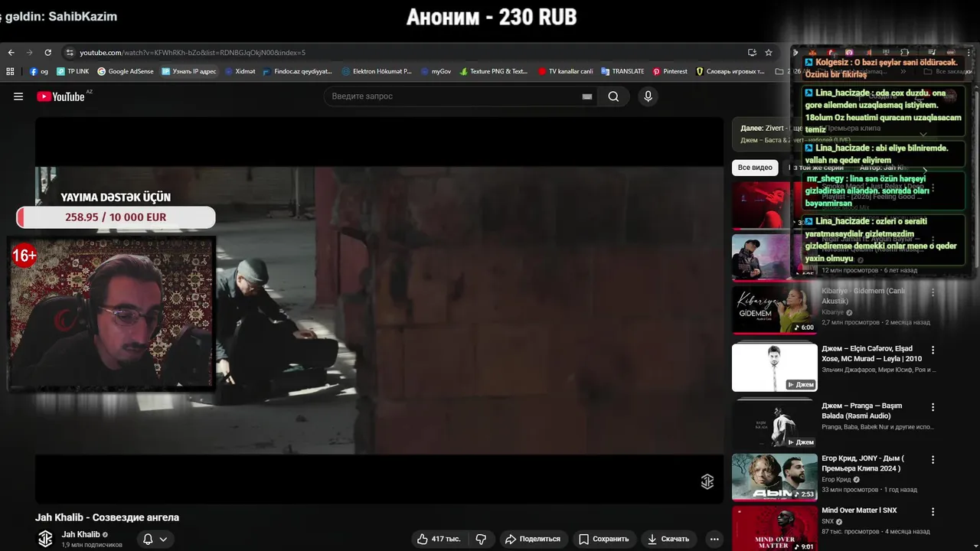Click the magnifier search button
Image resolution: width=980 pixels, height=551 pixels.
[x=613, y=96]
